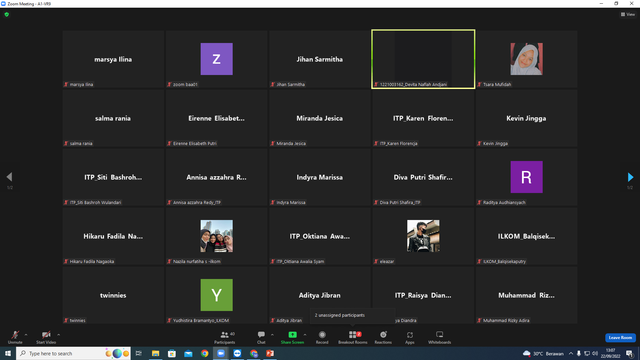Expand chat options arrow beside Chat
The height and width of the screenshot is (360, 640).
coord(272,335)
